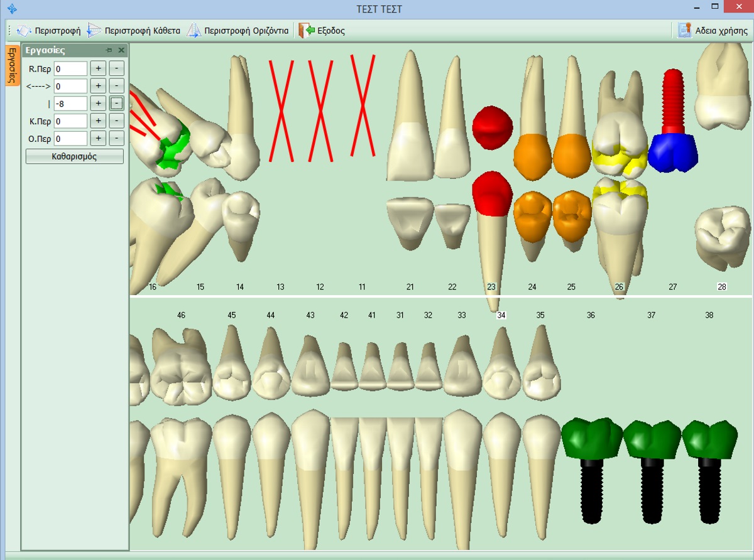
Task: Open the vertical Εργασίες side tab
Action: click(x=11, y=65)
